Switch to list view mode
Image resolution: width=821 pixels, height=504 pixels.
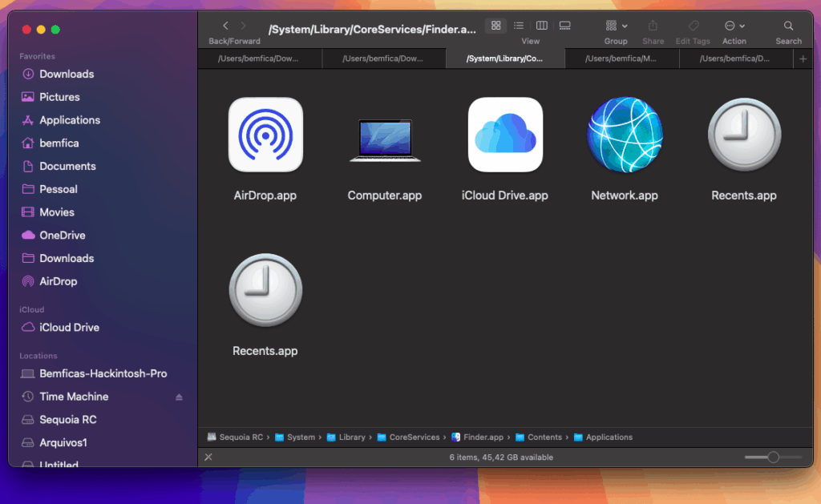[519, 26]
